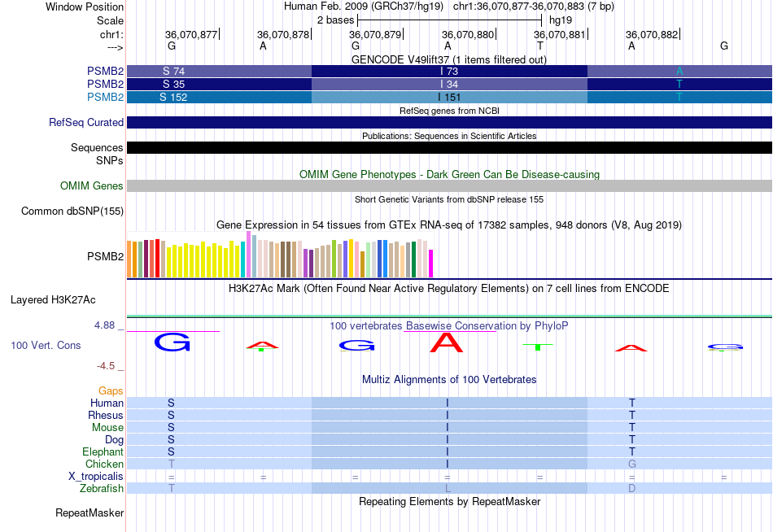773x532 pixels.
Task: Click the 'I 34' codon block
Action: [x=449, y=84]
